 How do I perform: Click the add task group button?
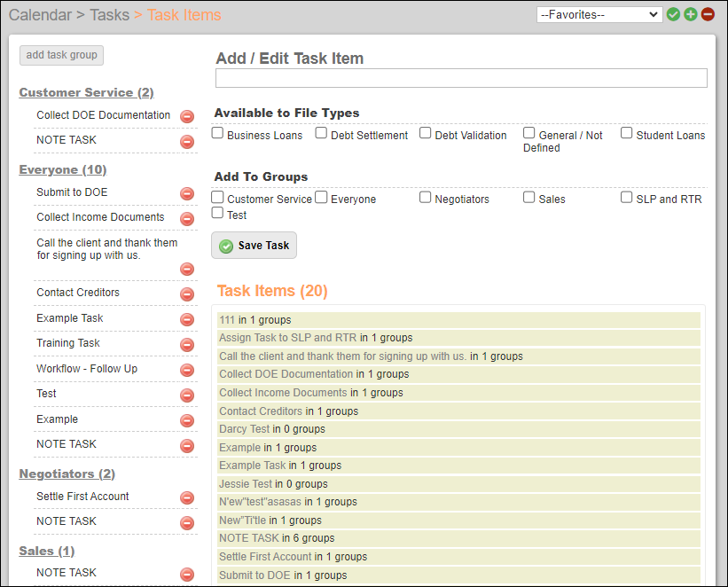pyautogui.click(x=61, y=55)
